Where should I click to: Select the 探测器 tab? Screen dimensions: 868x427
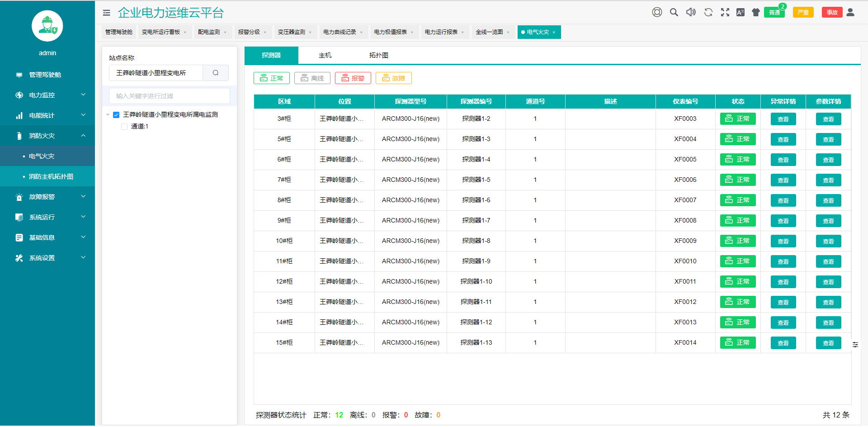tap(271, 55)
